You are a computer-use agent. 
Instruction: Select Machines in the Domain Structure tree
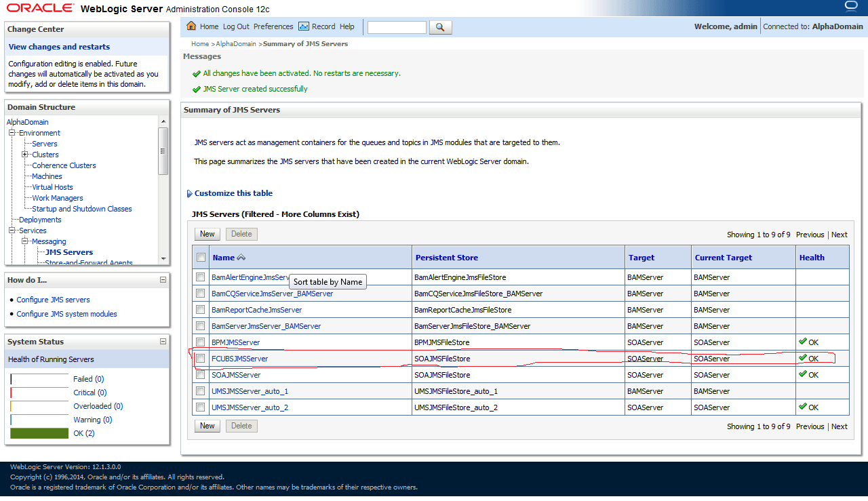(47, 176)
